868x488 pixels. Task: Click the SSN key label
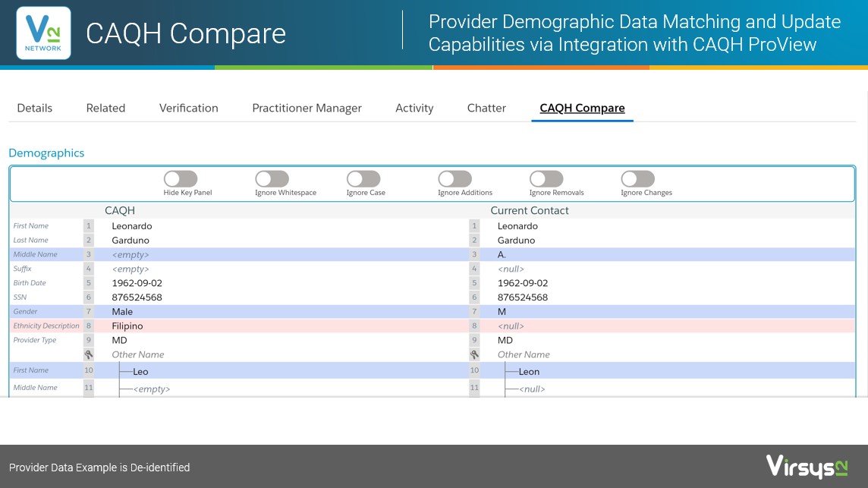tap(20, 298)
